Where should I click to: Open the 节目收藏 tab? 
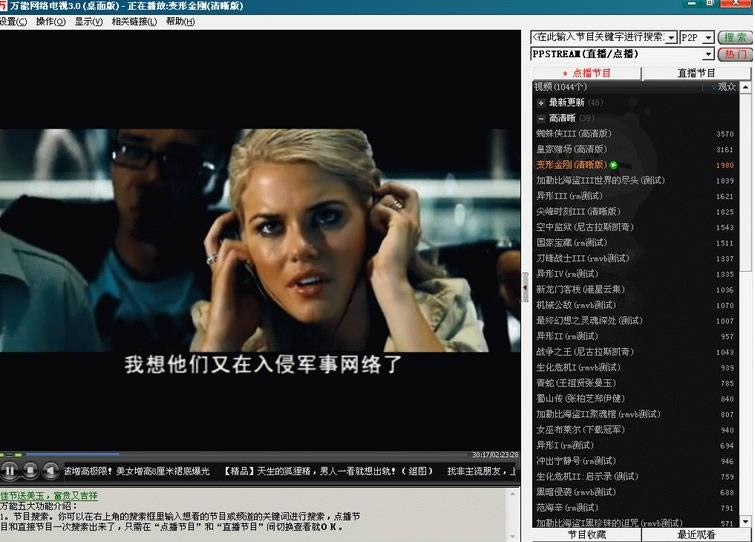point(587,534)
